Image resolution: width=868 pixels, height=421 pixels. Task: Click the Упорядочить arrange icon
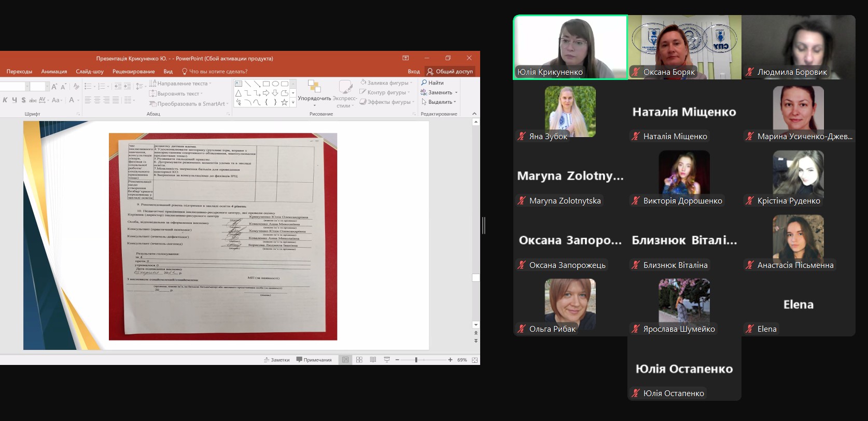[x=314, y=87]
